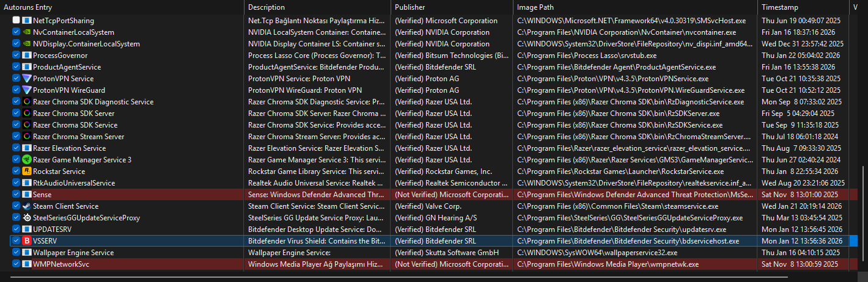Click the icon beside WMPNetworkSvc
The height and width of the screenshot is (282, 868).
point(26,264)
